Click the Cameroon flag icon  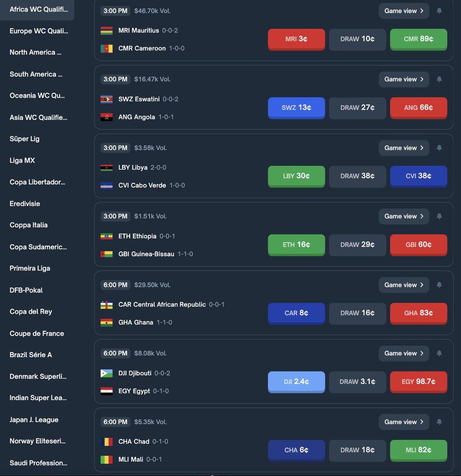(x=106, y=48)
